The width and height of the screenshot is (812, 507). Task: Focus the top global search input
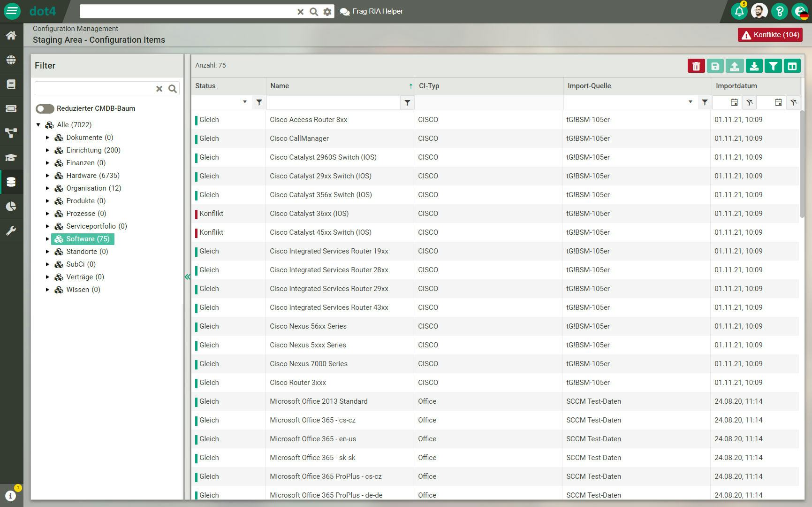[188, 11]
